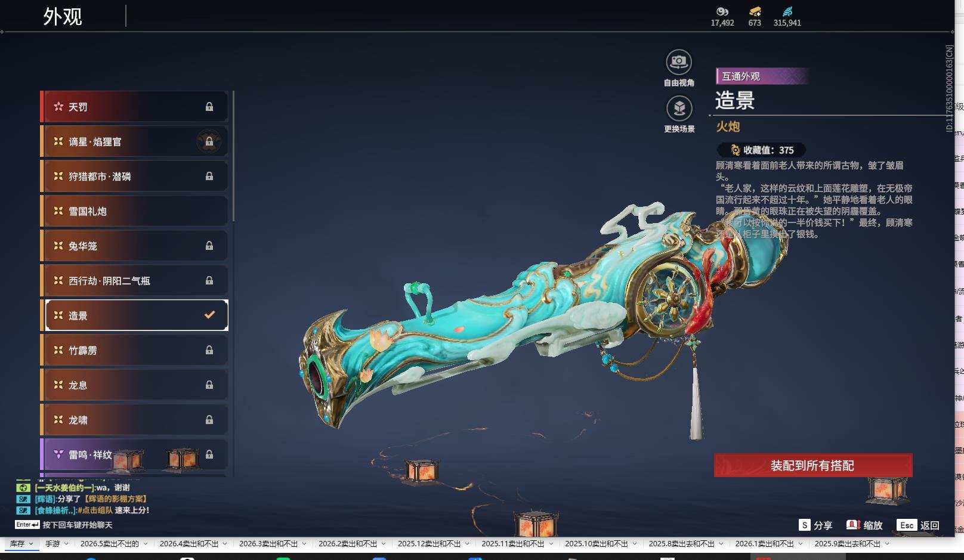Open the dropdown arrow on 库存 sheet tab
The image size is (964, 560).
pyautogui.click(x=31, y=544)
